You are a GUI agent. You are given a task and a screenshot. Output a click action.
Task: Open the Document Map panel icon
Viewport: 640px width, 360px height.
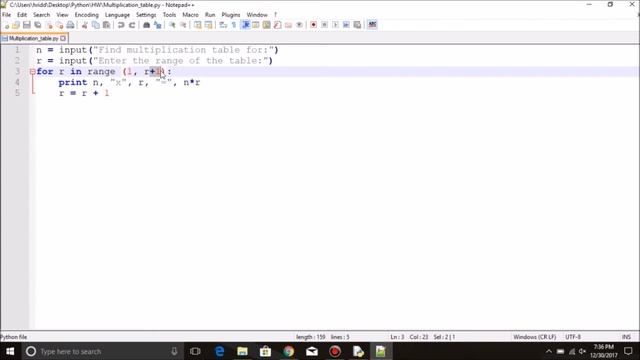(x=267, y=25)
